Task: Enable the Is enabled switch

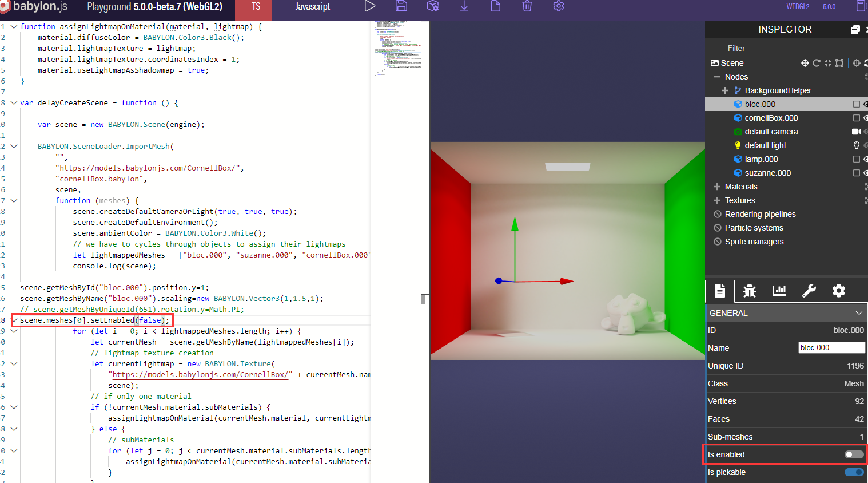Action: click(853, 454)
